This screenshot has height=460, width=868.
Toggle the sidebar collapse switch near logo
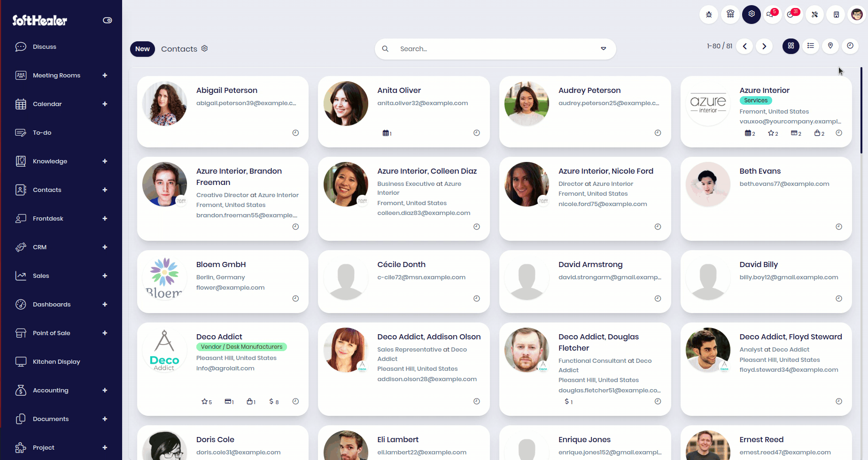click(107, 20)
